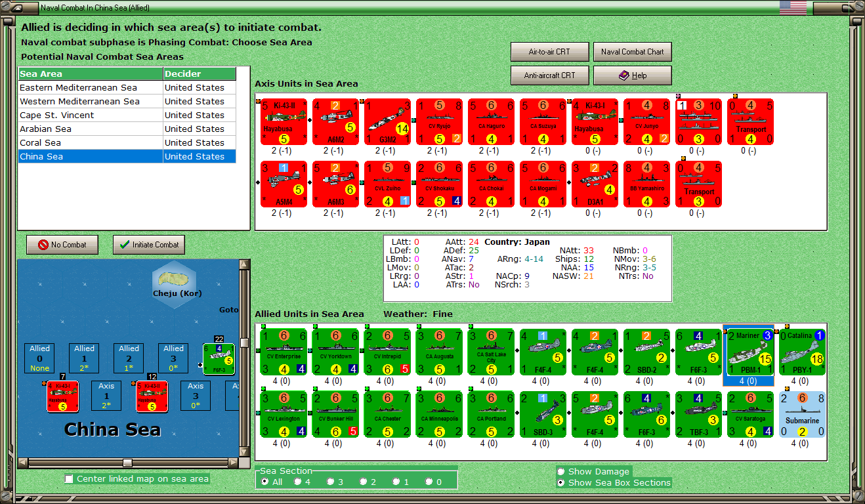
Task: Pick the CV Junyo carrier counter
Action: pyautogui.click(x=647, y=122)
